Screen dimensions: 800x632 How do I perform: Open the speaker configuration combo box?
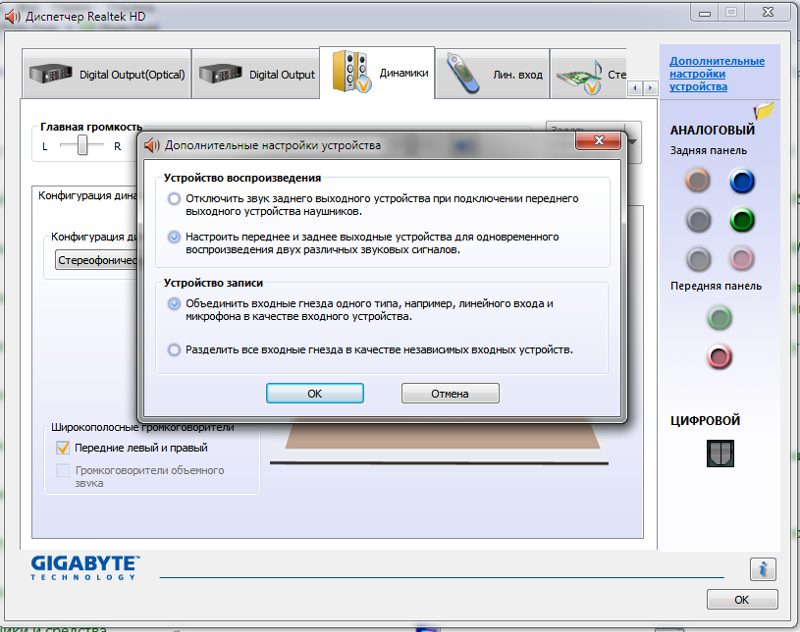coord(96,260)
